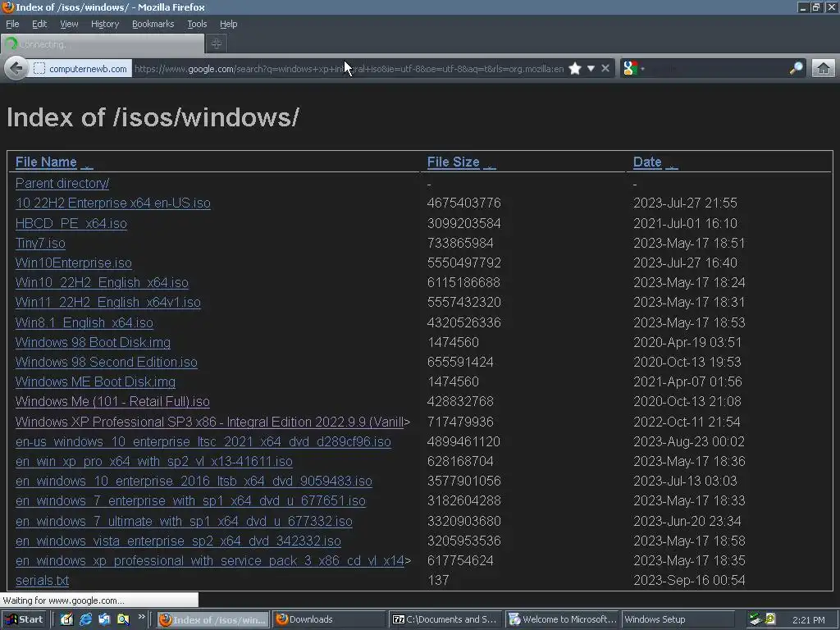Open the Bookmarks menu
This screenshot has width=840, height=630.
tap(153, 24)
